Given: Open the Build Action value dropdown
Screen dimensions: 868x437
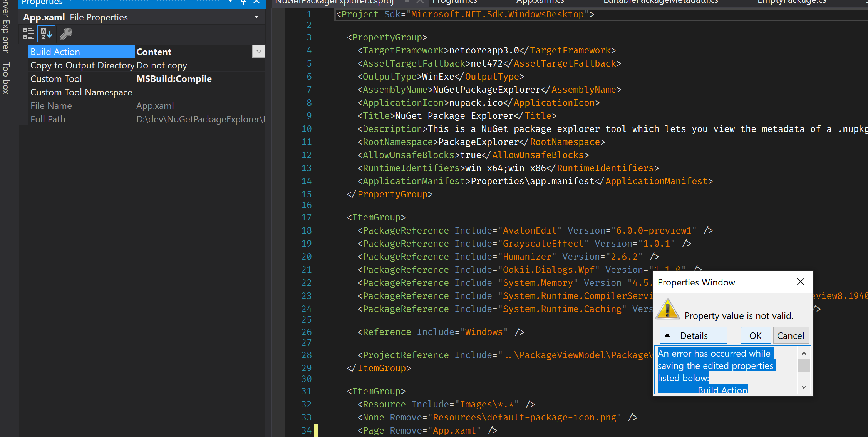Looking at the screenshot, I should coord(258,51).
